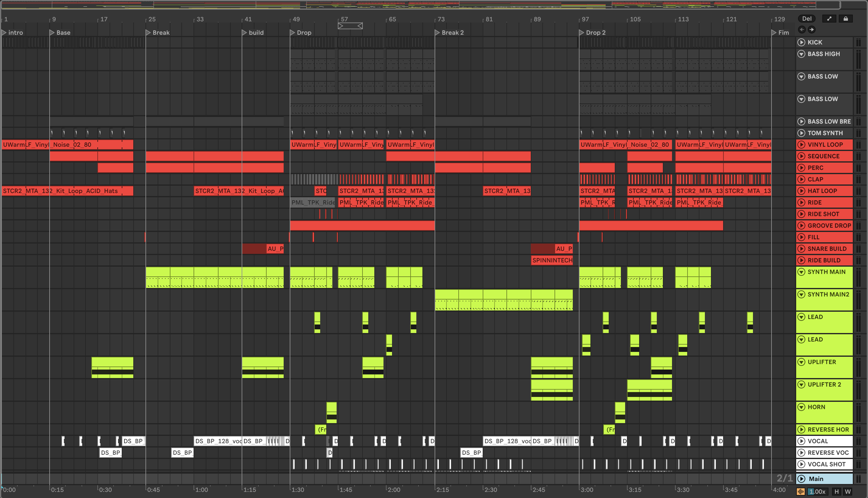Click fold icon on CLAP track
Screen dimensions: 868x498
(801, 179)
